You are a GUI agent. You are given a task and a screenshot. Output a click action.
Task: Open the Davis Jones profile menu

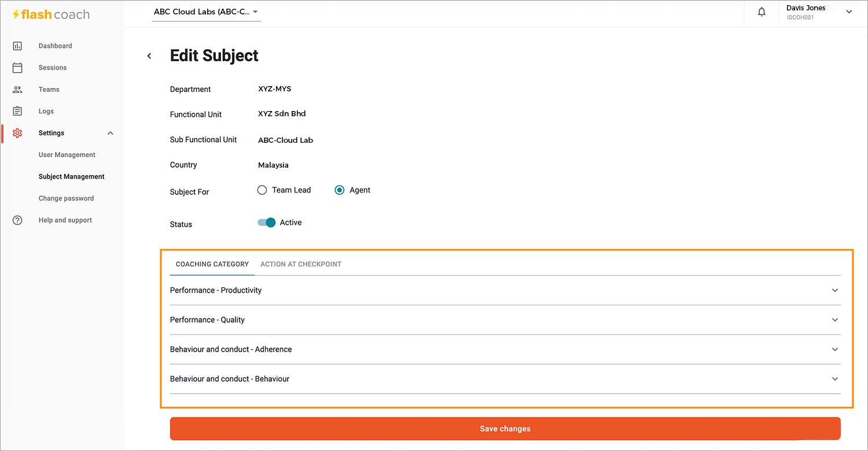point(819,12)
